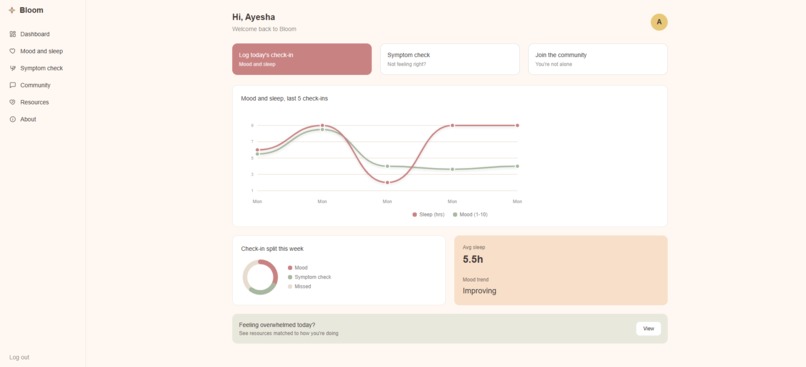Navigate to Community in the sidebar

[35, 85]
